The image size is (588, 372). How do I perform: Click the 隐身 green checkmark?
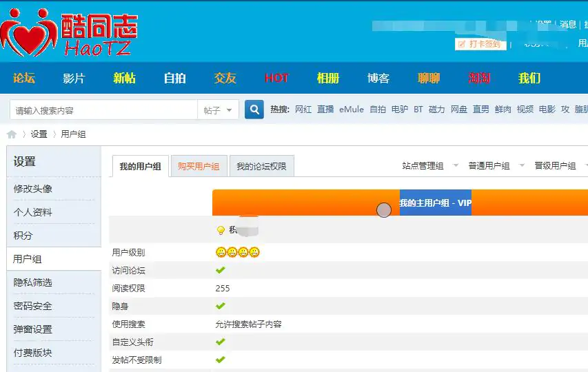(221, 306)
